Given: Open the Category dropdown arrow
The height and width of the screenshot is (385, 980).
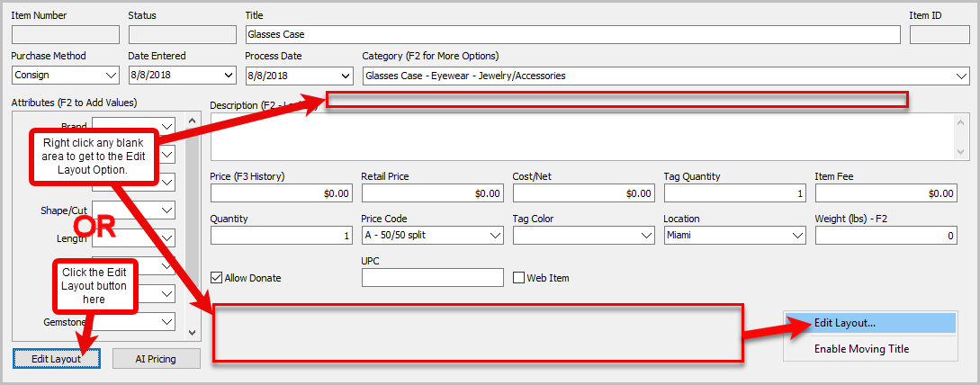Looking at the screenshot, I should pos(961,76).
